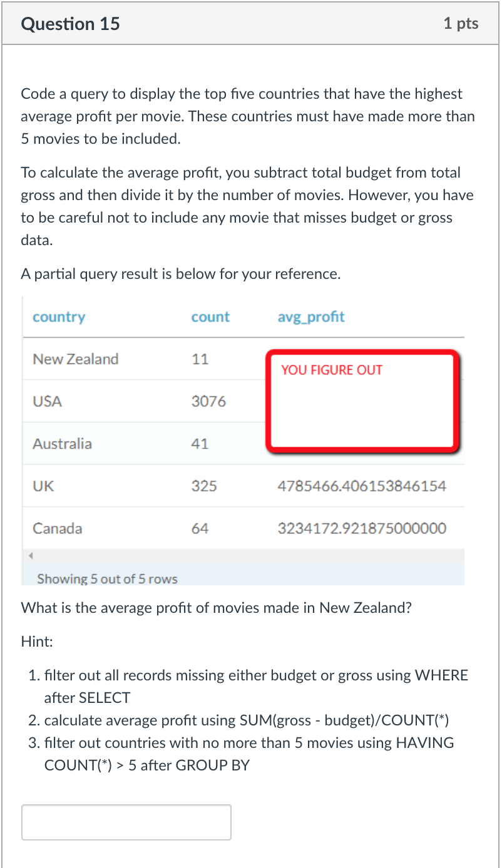Click the New Zealand table row
The width and height of the screenshot is (502, 868).
point(75,359)
